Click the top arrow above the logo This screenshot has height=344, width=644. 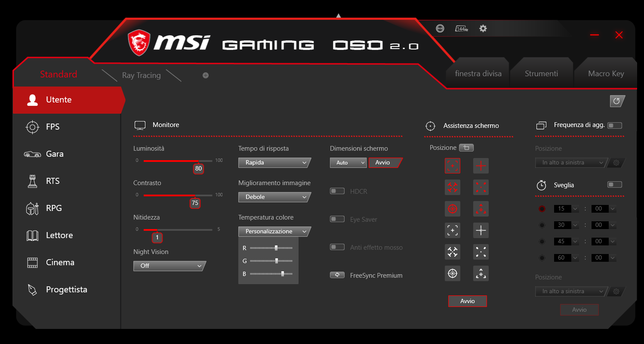click(x=339, y=15)
